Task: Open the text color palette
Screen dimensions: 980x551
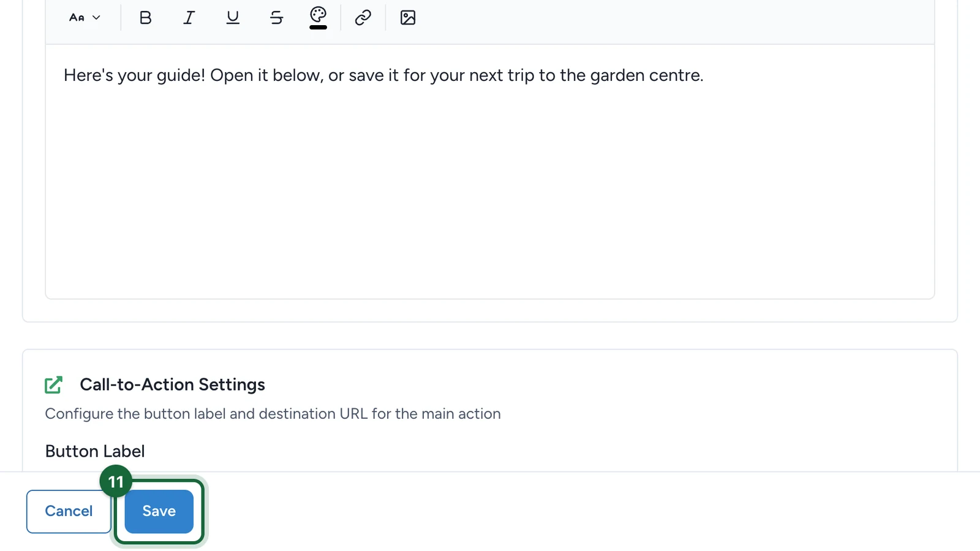Action: (x=318, y=18)
